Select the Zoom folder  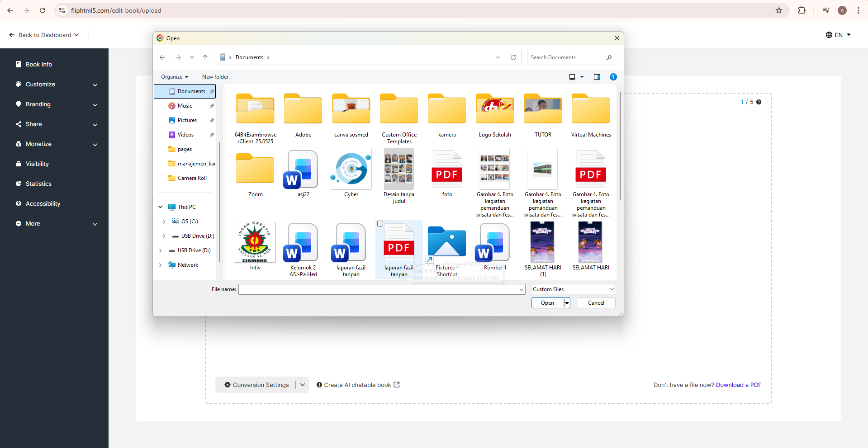click(255, 174)
